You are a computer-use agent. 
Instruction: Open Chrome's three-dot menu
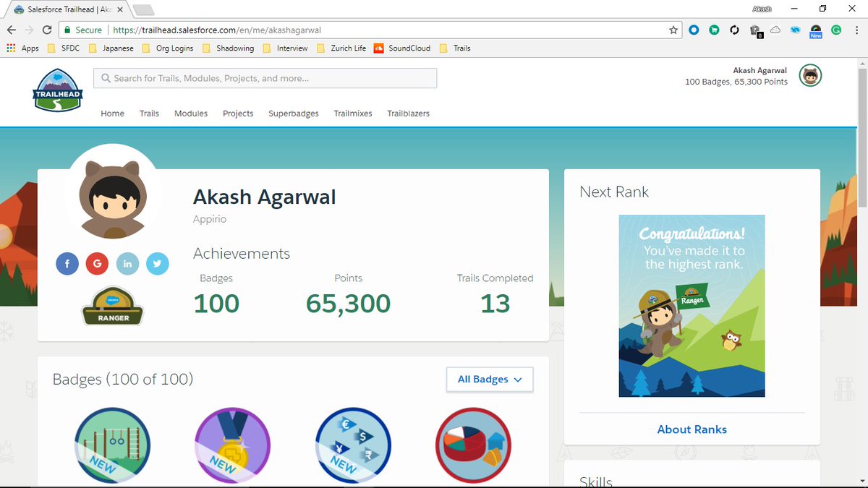pos(856,30)
